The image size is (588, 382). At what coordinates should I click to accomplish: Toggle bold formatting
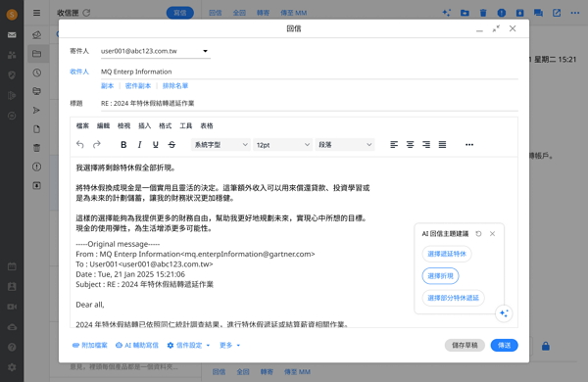tap(123, 145)
